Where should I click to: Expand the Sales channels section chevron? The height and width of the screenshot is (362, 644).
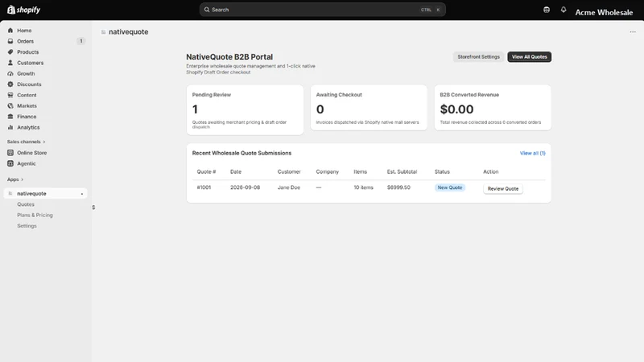tap(44, 142)
